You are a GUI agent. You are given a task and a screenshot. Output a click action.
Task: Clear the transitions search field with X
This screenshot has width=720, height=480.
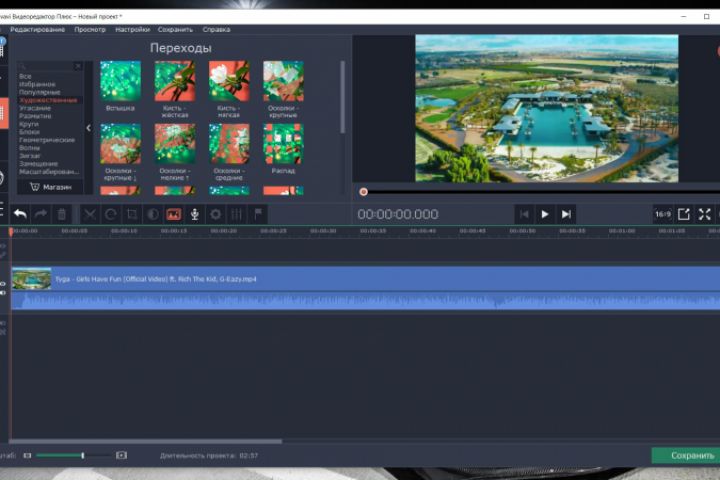[x=78, y=66]
